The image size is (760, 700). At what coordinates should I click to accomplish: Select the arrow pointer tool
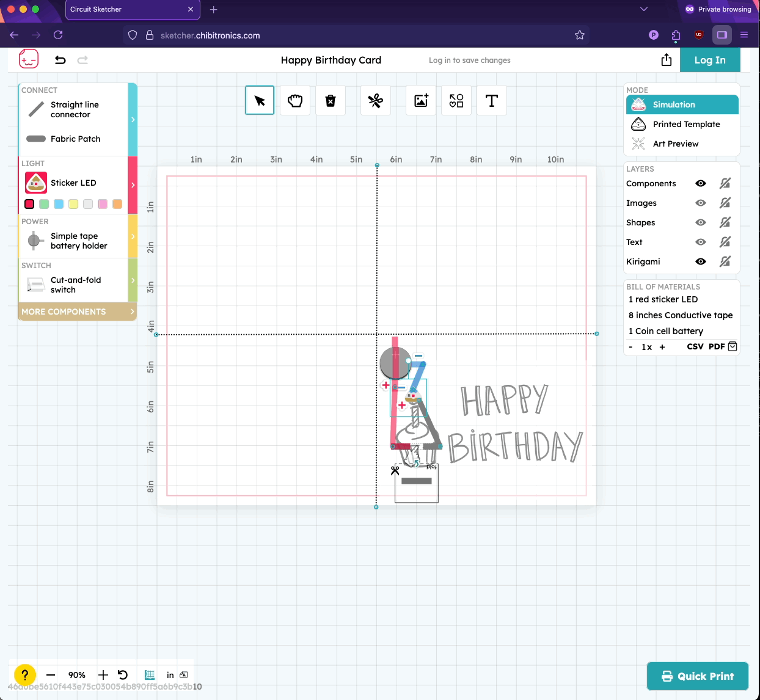260,101
